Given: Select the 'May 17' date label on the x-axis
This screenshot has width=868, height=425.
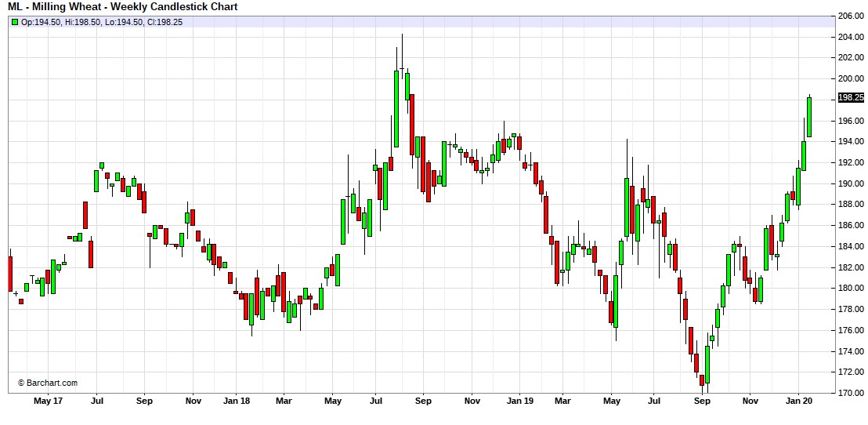Looking at the screenshot, I should coord(49,401).
